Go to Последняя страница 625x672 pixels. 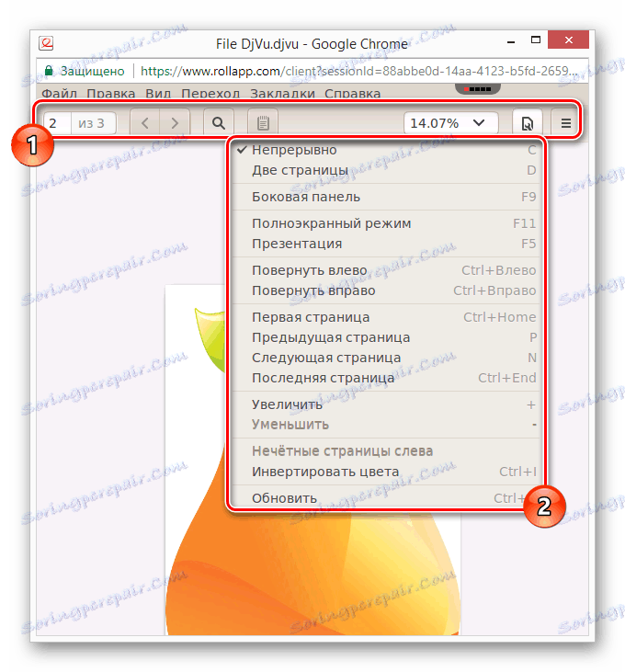pos(385,378)
